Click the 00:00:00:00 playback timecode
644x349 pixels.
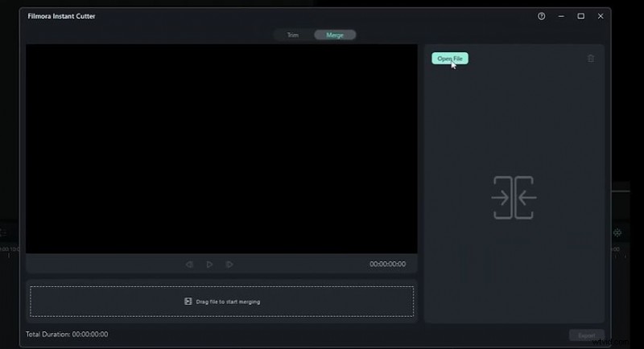point(387,264)
